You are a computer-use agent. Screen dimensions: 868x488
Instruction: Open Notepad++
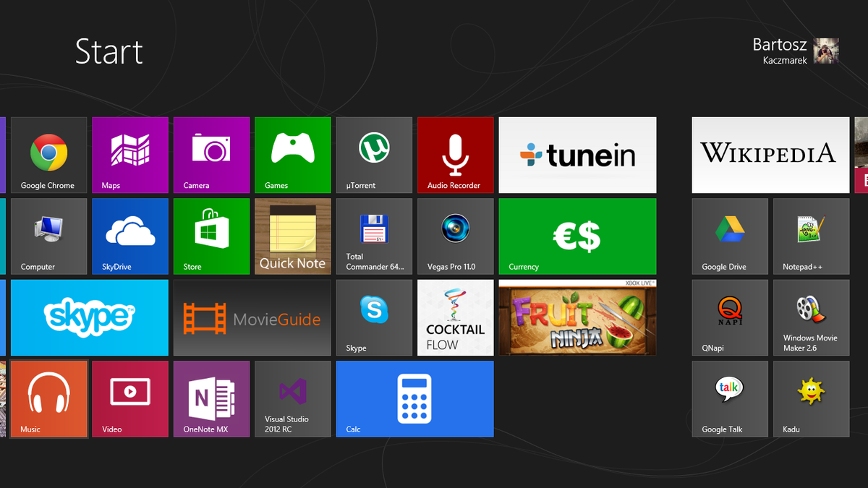811,236
